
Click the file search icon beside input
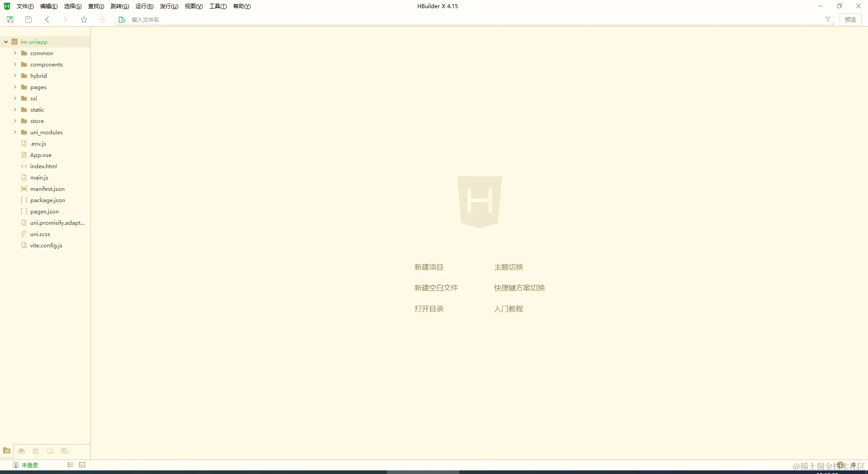pyautogui.click(x=122, y=19)
